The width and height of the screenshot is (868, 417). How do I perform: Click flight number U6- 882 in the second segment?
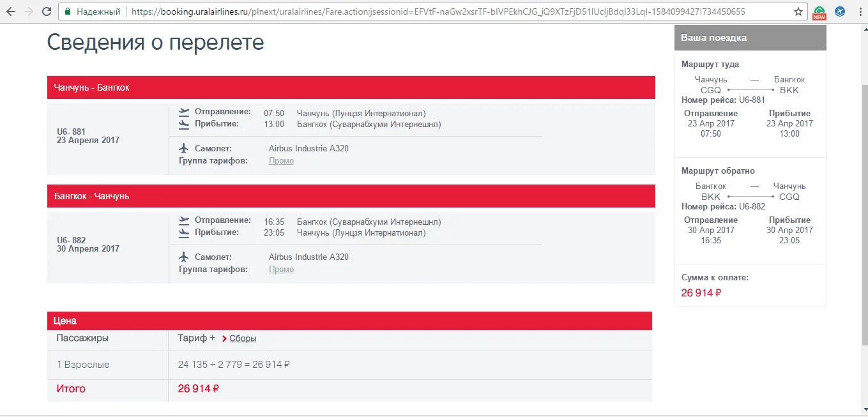click(x=71, y=241)
